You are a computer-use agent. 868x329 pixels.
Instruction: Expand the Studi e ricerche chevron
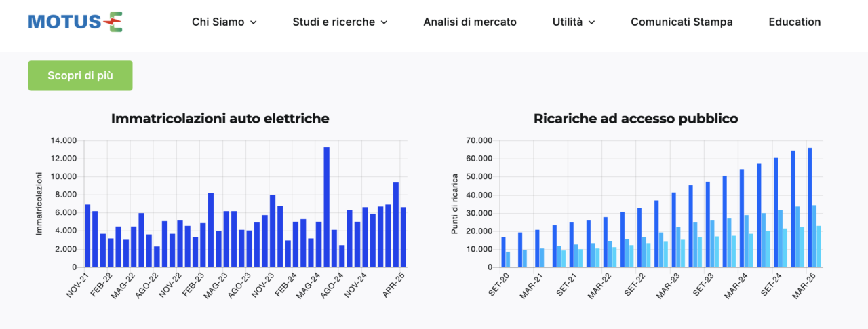click(384, 22)
